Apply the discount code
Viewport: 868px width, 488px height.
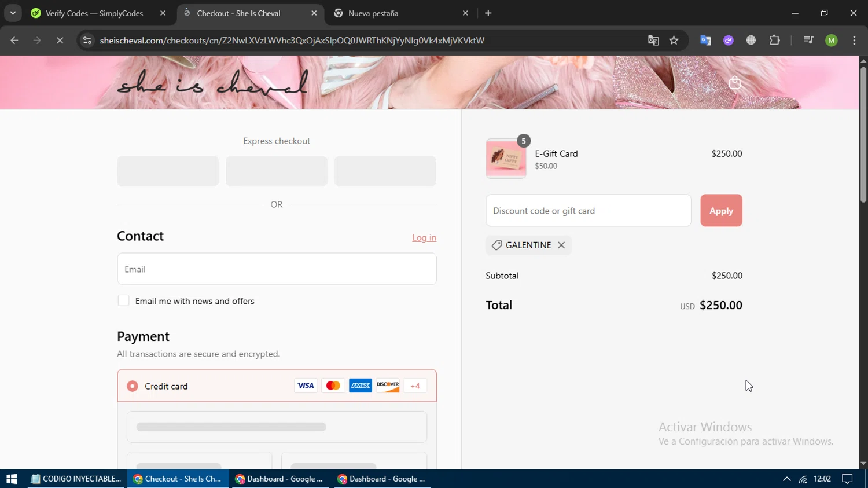click(721, 211)
